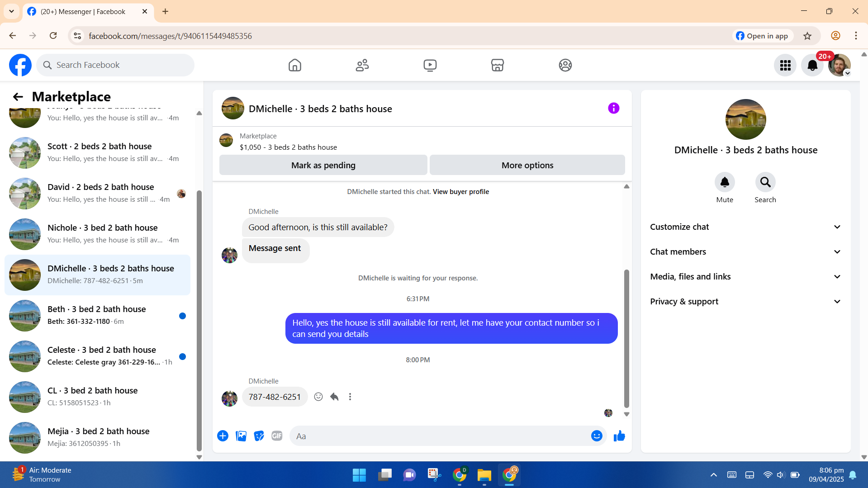The height and width of the screenshot is (488, 868).
Task: Open Snipping Tool from taskbar
Action: pyautogui.click(x=434, y=475)
